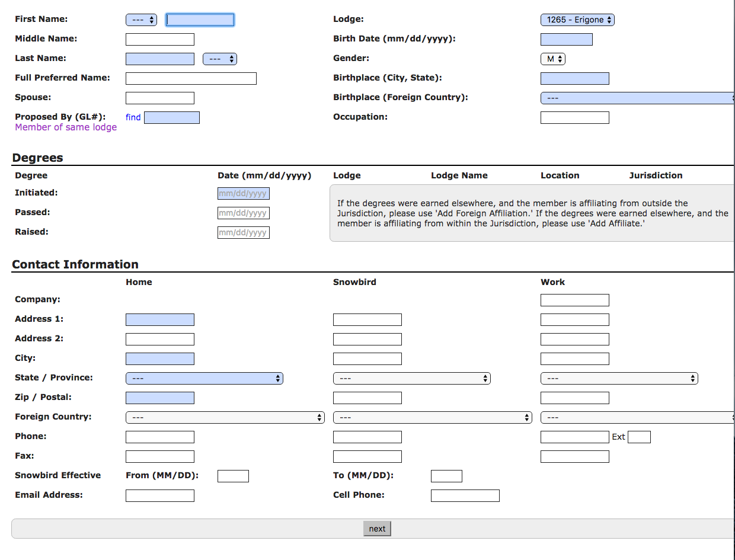This screenshot has height=560, width=735.
Task: Click the Email Address input field
Action: 159,495
